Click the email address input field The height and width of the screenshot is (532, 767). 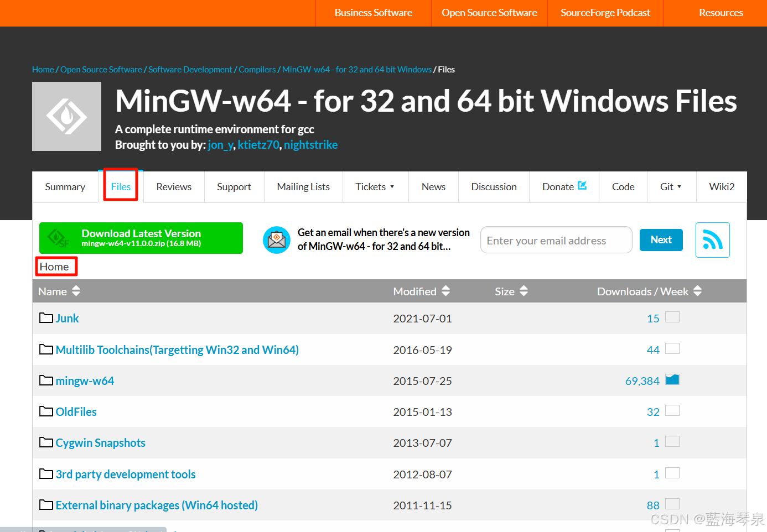point(556,240)
